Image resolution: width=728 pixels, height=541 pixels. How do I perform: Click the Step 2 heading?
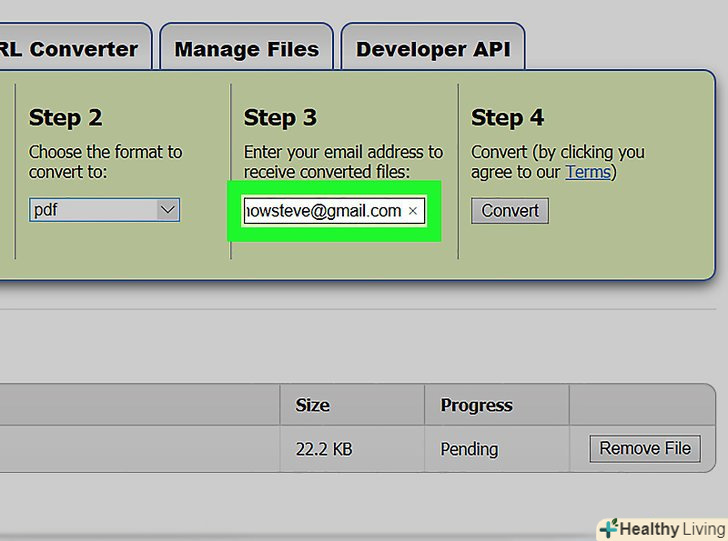[x=66, y=118]
